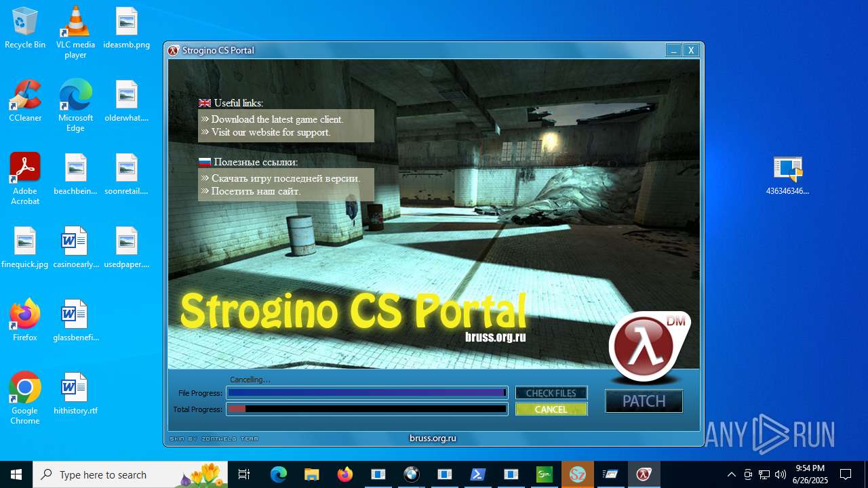This screenshot has height=488, width=868.
Task: Open CCleaner desktop shortcut
Action: [25, 101]
